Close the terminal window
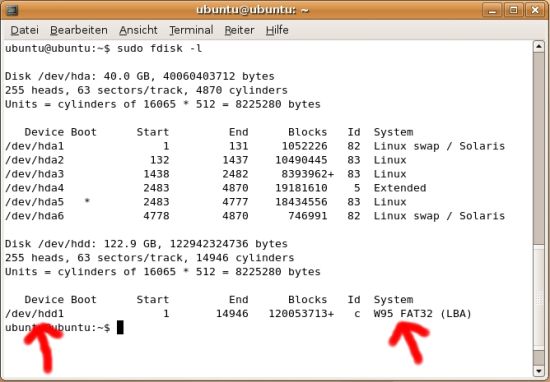This screenshot has height=382, width=550. click(x=535, y=10)
